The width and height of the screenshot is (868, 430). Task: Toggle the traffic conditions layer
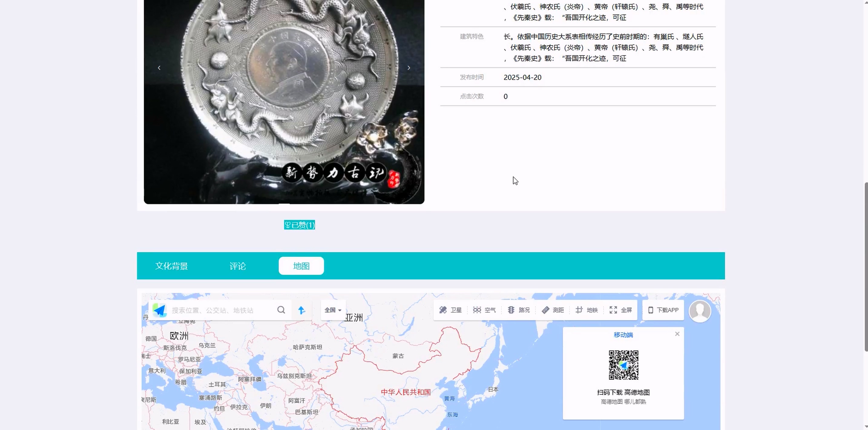518,310
